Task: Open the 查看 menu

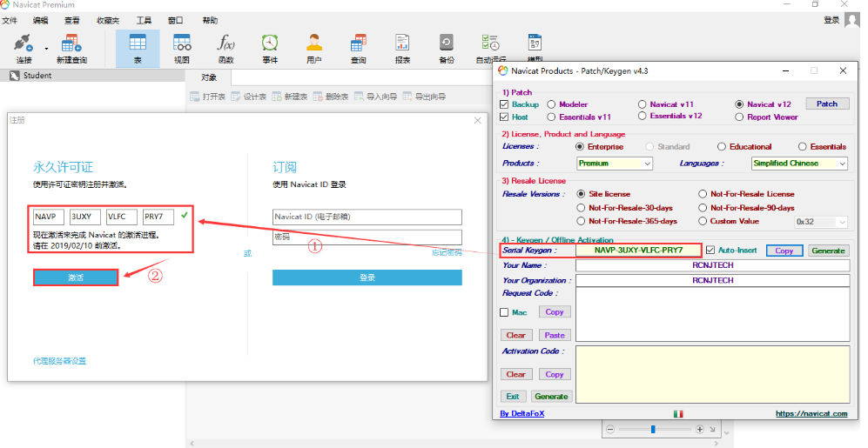Action: coord(72,21)
